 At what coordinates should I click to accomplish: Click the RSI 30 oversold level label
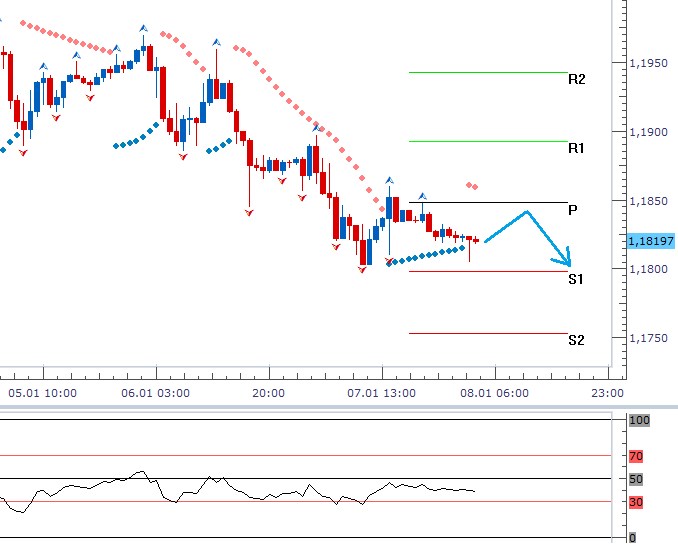(637, 502)
